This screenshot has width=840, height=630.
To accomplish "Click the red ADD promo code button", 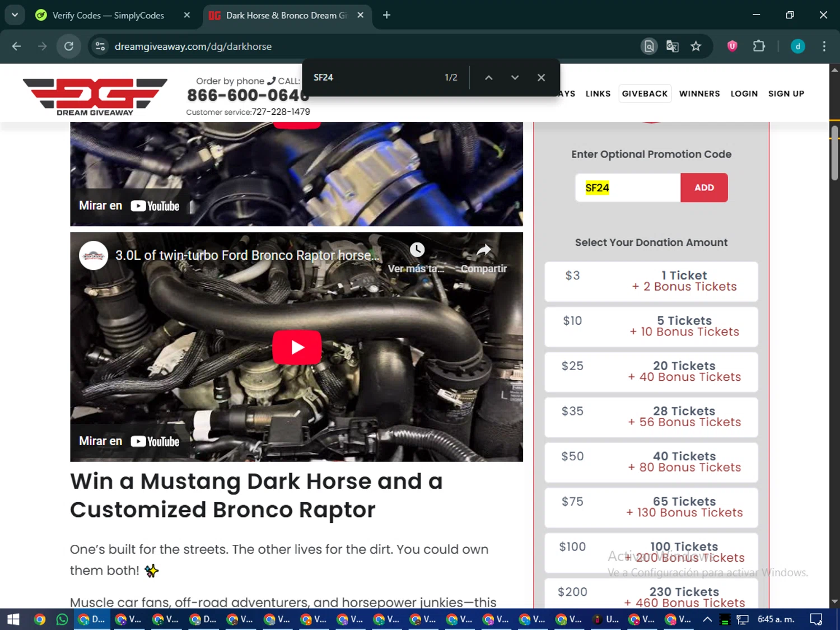I will click(704, 188).
